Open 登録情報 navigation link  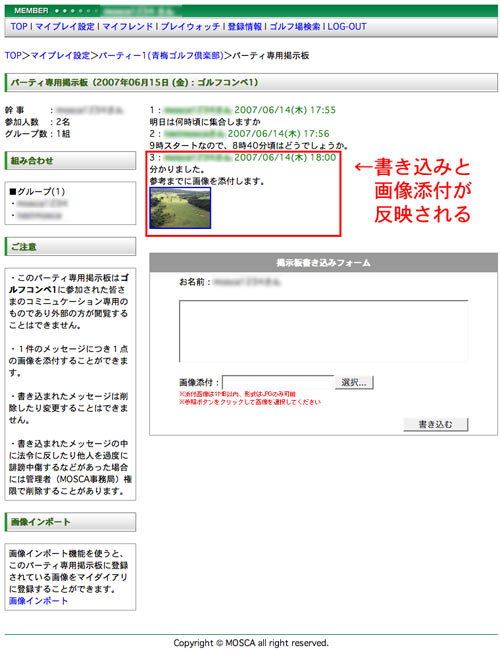(x=245, y=27)
